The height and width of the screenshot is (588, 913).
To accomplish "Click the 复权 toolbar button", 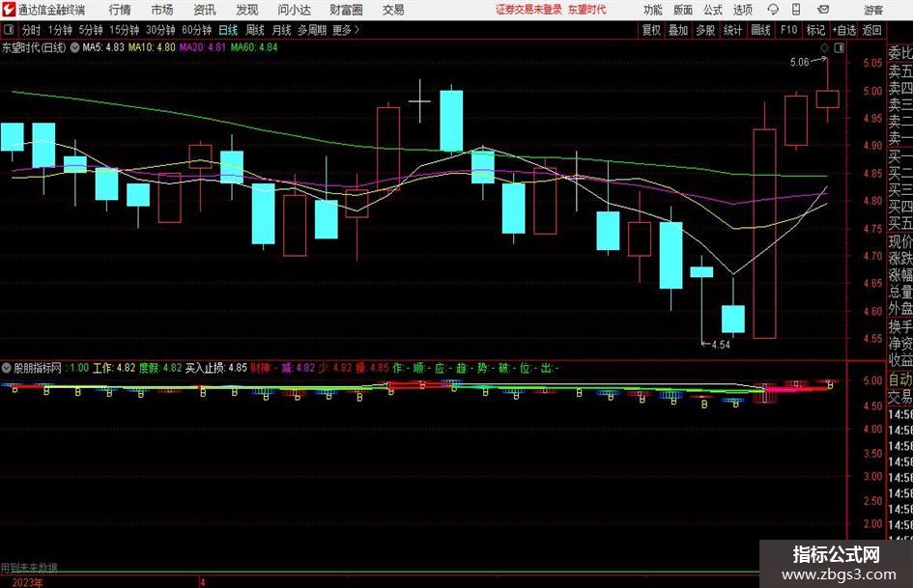I will point(651,30).
